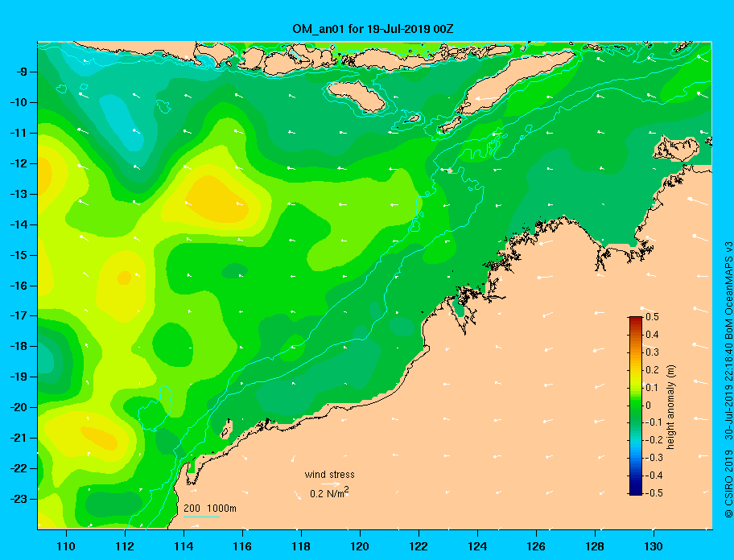Image resolution: width=734 pixels, height=560 pixels.
Task: Click longitude label 122 on the axis
Action: [419, 546]
